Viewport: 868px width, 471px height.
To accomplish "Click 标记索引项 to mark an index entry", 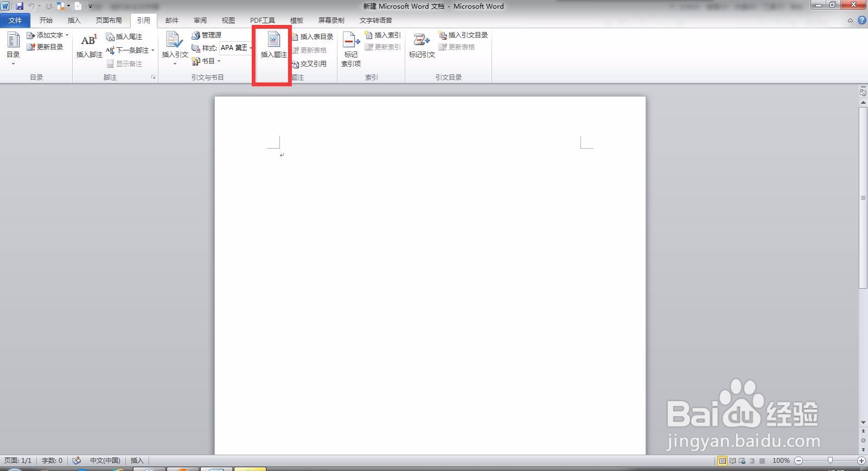I will [351, 50].
